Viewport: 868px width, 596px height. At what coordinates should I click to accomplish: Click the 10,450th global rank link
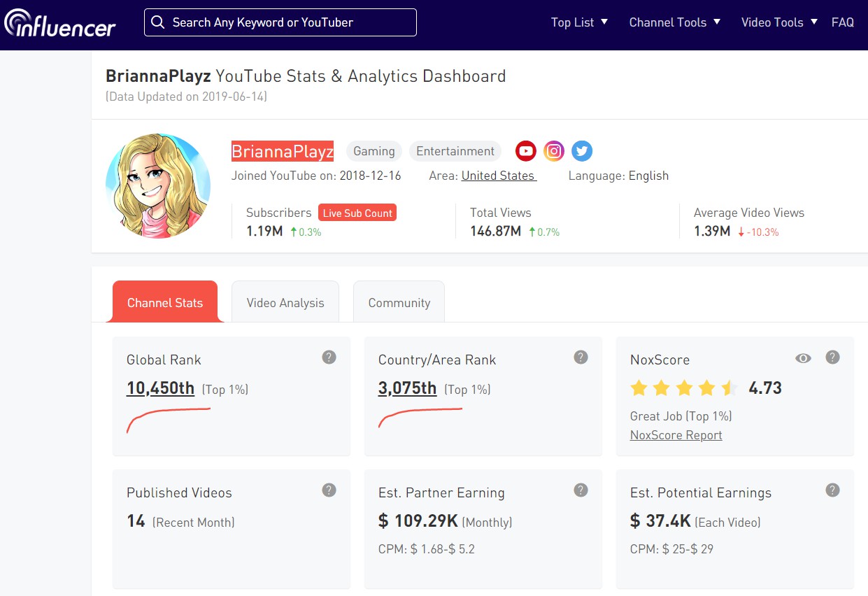pyautogui.click(x=160, y=388)
